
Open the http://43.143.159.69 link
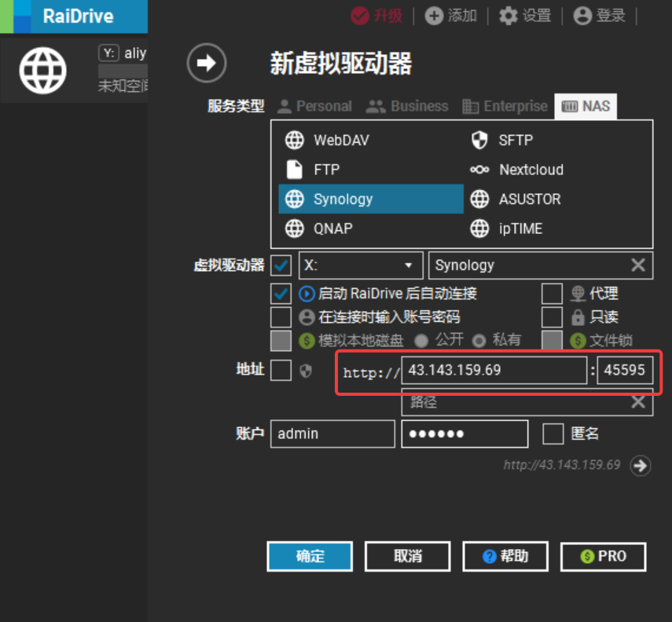562,465
